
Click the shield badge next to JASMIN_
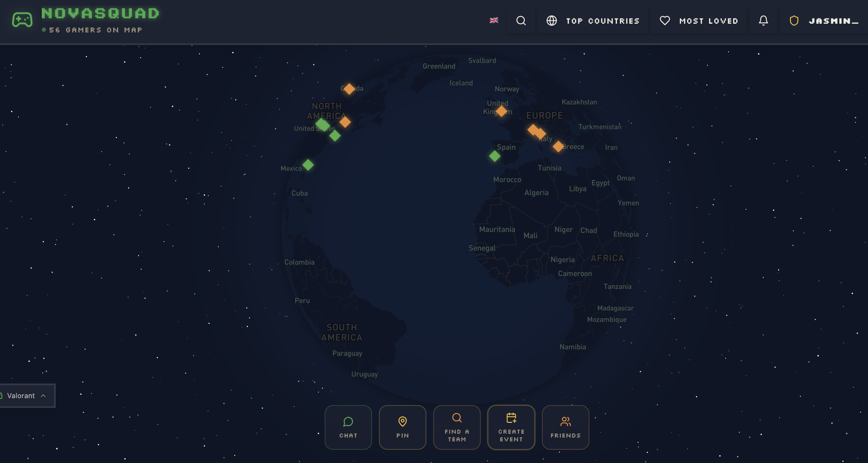coord(794,21)
